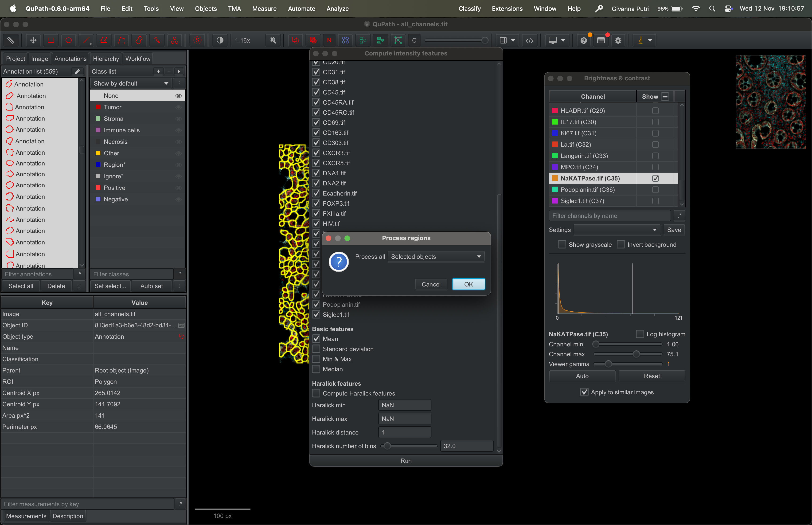Enable the Standard deviation checkbox
Viewport: 812px width, 525px height.
(x=316, y=349)
